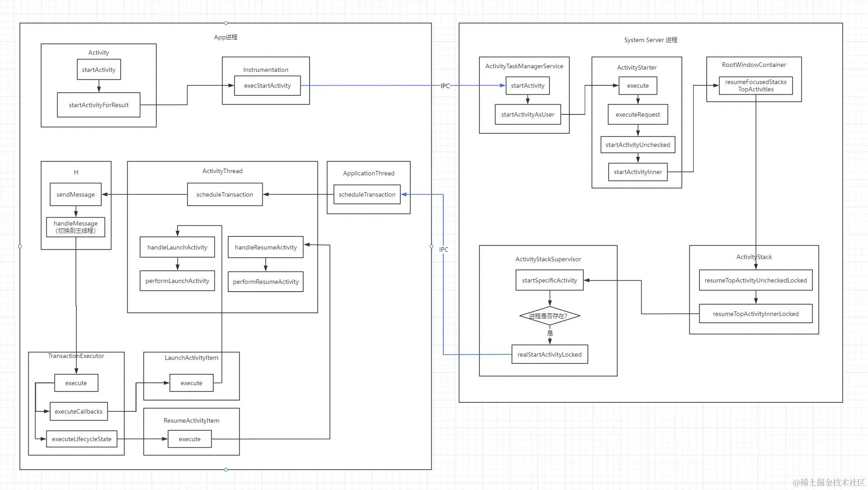Click the resumeTopActivityInnerLocked box

(x=755, y=314)
